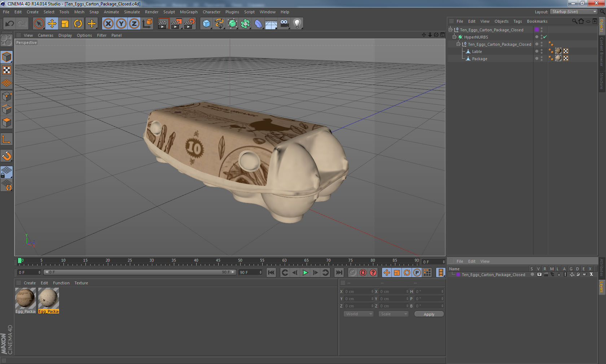The height and width of the screenshot is (364, 606).
Task: Select the first Egg_Package material
Action: click(25, 301)
